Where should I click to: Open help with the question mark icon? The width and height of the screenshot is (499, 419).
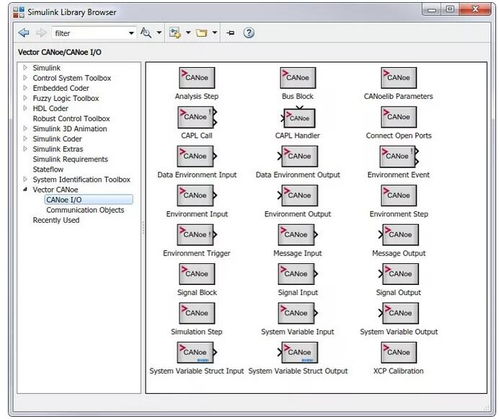[x=249, y=33]
